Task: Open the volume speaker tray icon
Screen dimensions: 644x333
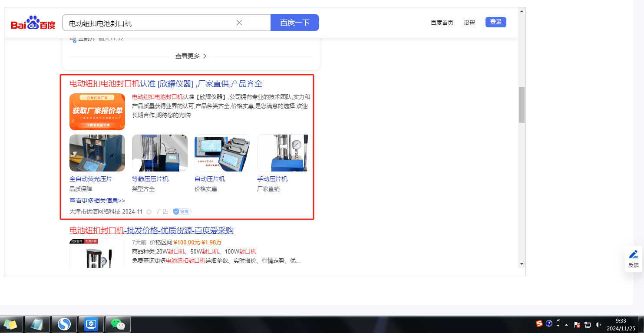Action: [x=598, y=324]
